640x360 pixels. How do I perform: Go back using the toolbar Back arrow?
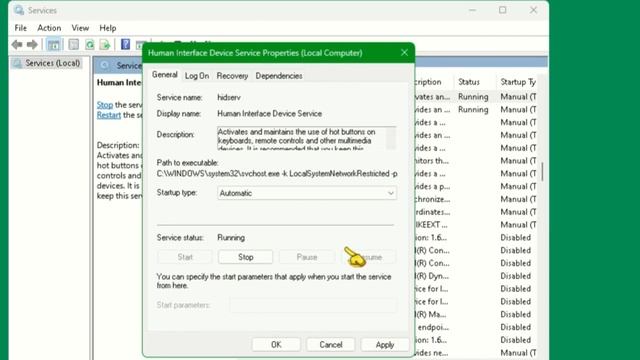17,44
